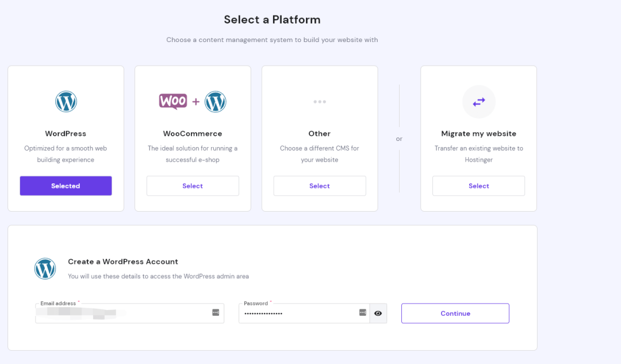Show the password with the eye icon

pos(378,313)
